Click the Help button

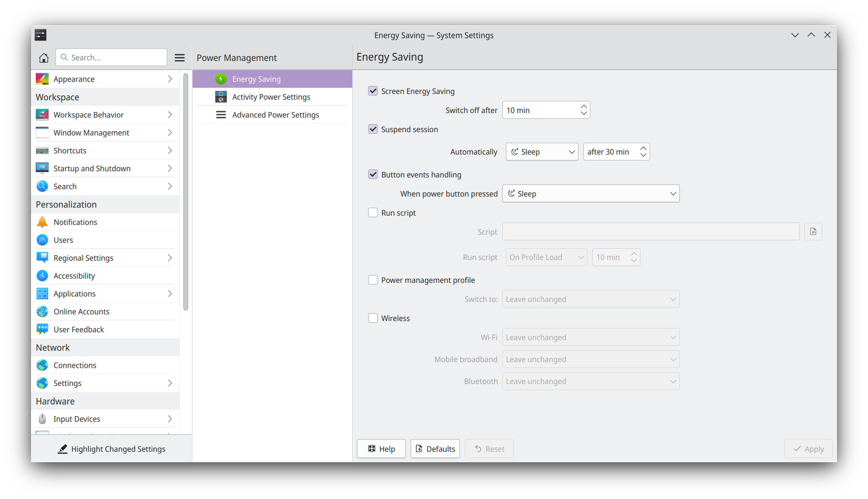[381, 449]
